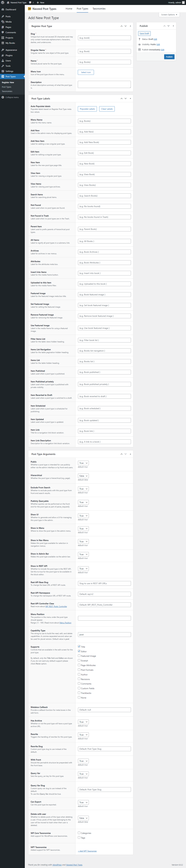Image resolution: width=186 pixels, height=868 pixels.
Task: Go to the Home tab
Action: tap(69, 9)
